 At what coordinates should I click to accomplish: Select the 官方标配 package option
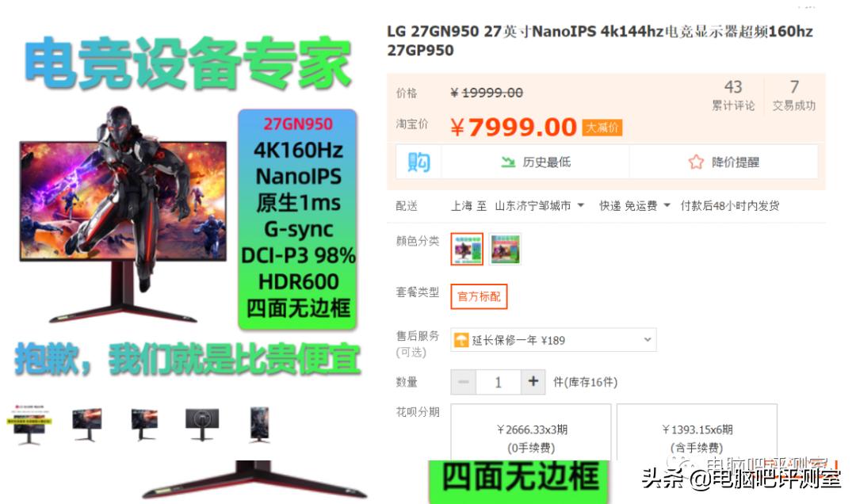coord(479,296)
